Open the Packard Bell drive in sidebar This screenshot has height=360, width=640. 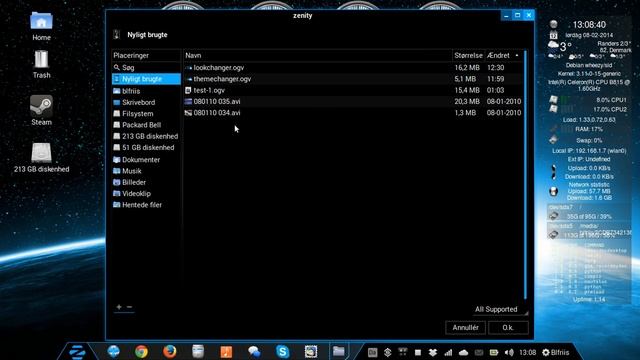click(x=146, y=125)
